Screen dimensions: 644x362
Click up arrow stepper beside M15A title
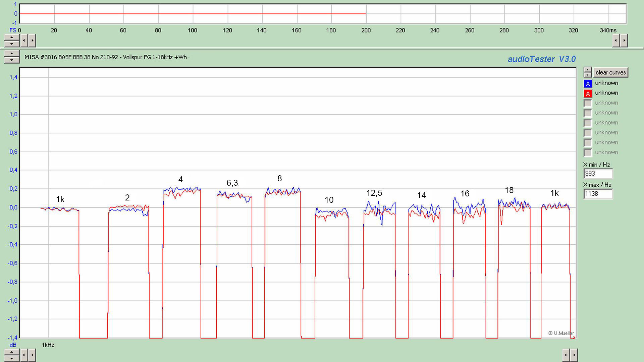point(11,54)
